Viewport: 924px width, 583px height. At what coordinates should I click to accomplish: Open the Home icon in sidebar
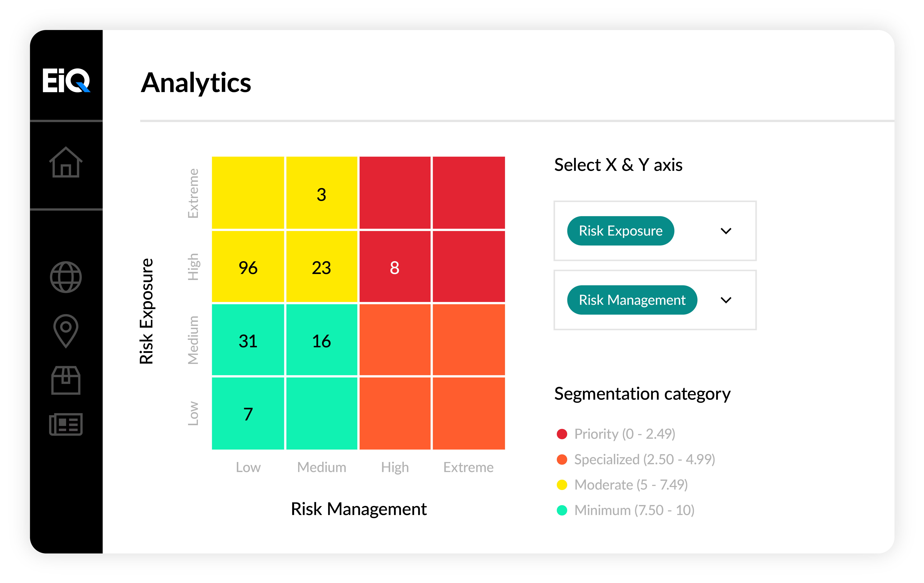[66, 162]
